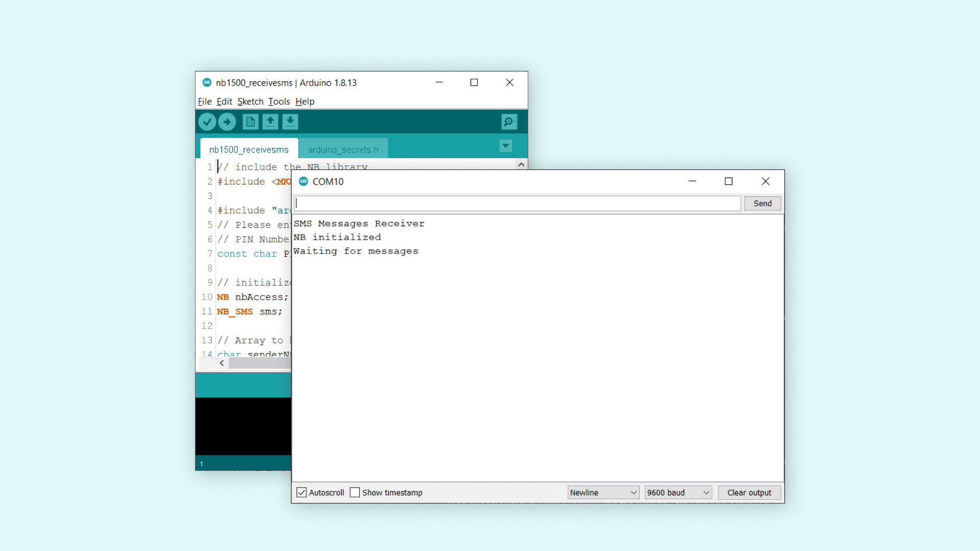Expand the tab options dropdown arrow
Image resolution: width=980 pixels, height=551 pixels.
coord(505,146)
